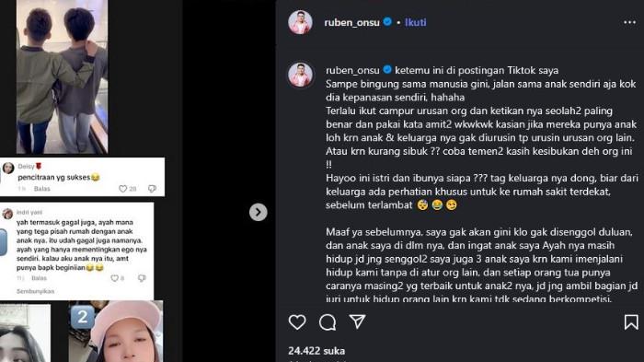The width and height of the screenshot is (644, 362).
Task: Open the three-dot more options menu
Action: pos(629,23)
